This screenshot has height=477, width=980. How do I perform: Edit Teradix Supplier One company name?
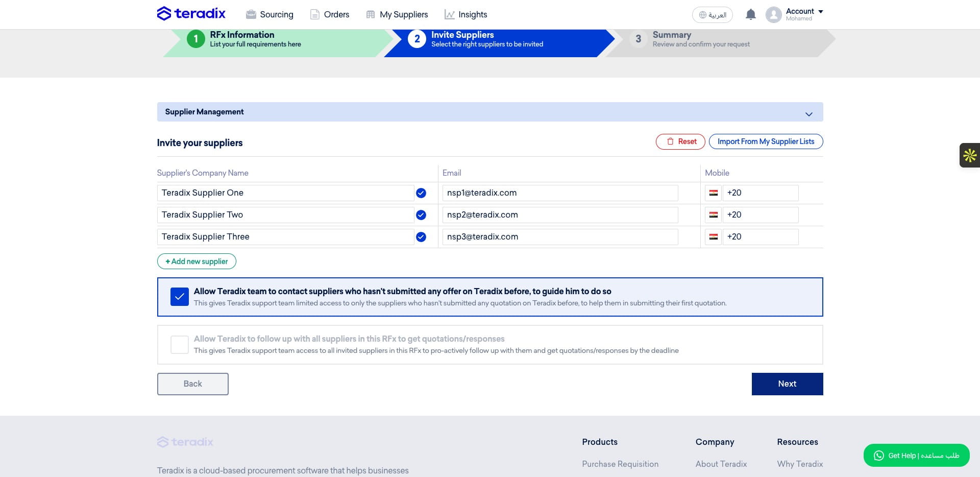[285, 193]
